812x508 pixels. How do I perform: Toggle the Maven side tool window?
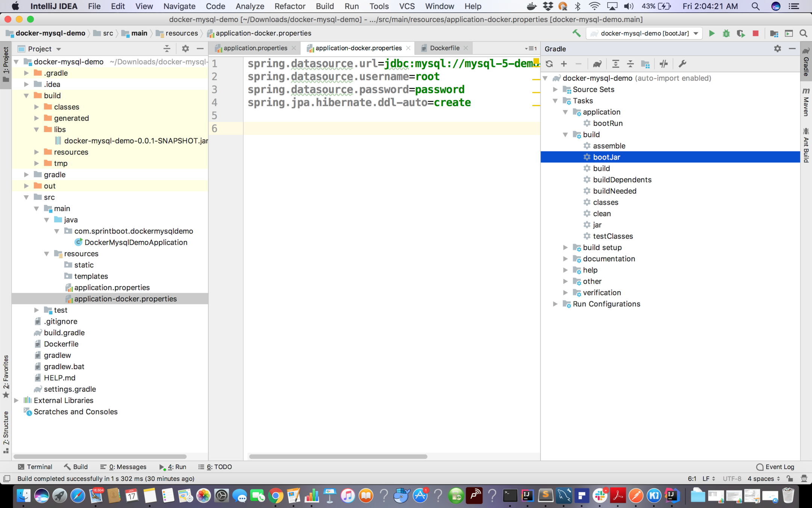(806, 102)
